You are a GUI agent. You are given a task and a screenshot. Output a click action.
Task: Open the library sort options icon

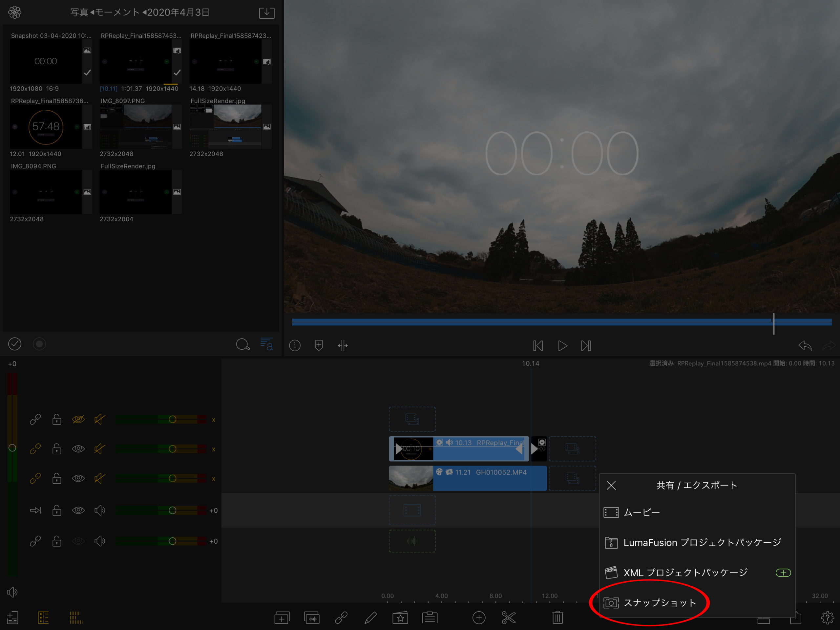pos(266,344)
